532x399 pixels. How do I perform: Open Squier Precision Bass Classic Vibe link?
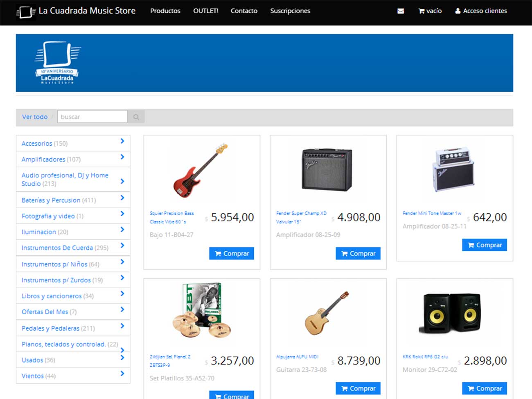click(172, 217)
